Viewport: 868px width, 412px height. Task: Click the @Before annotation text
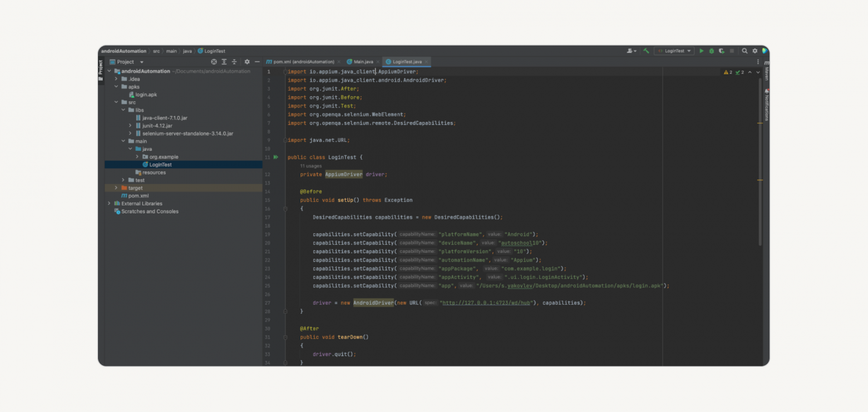(311, 192)
